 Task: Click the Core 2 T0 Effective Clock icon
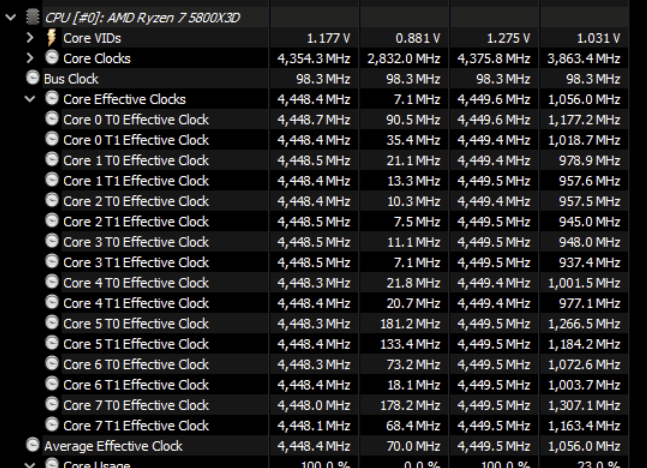click(52, 200)
